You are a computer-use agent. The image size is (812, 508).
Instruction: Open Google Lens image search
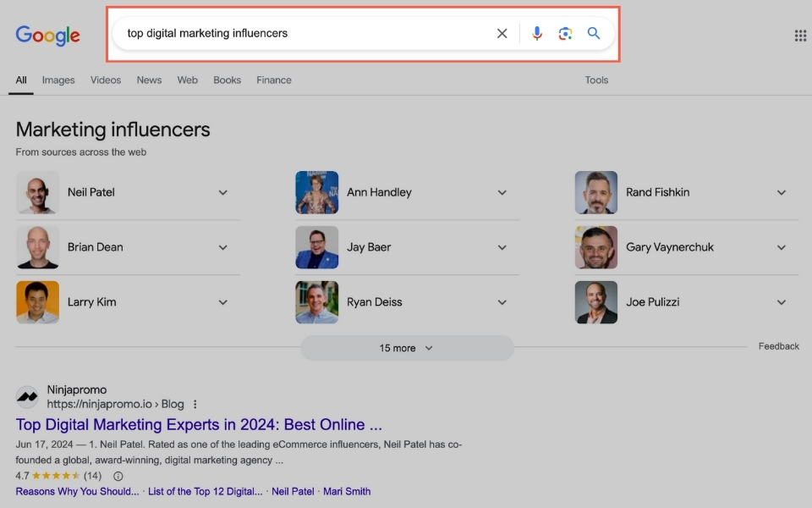(x=565, y=33)
